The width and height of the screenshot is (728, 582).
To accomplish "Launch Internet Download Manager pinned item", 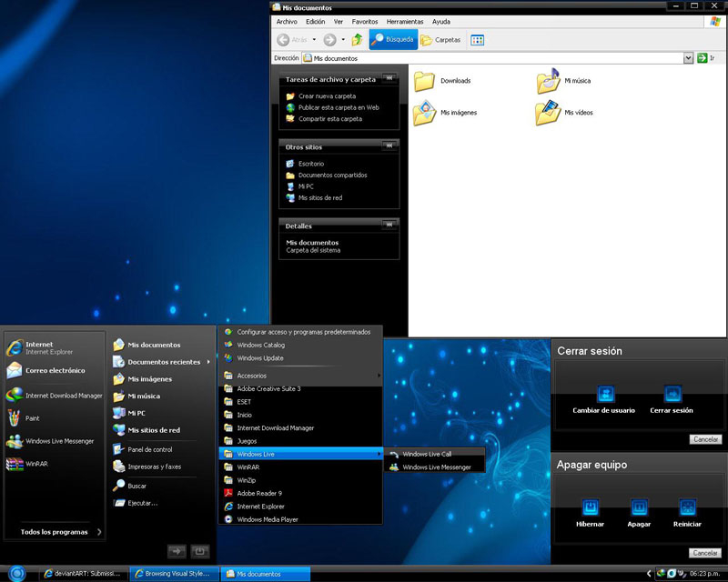I will pos(54,396).
